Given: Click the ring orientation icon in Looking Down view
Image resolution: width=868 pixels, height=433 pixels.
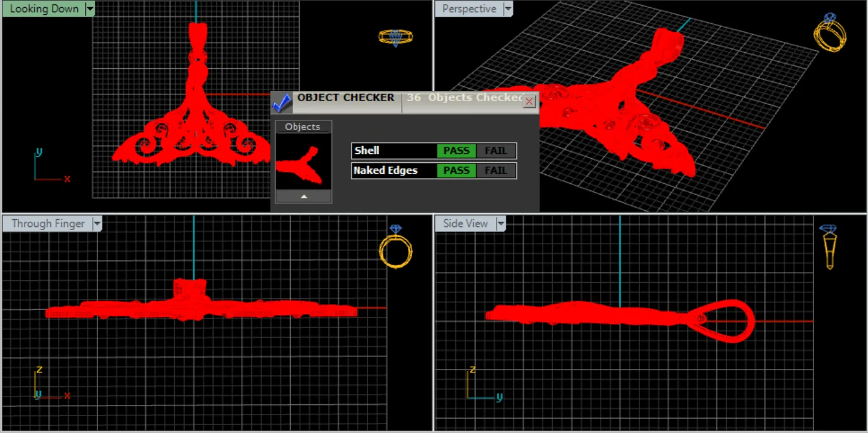Looking at the screenshot, I should point(395,37).
